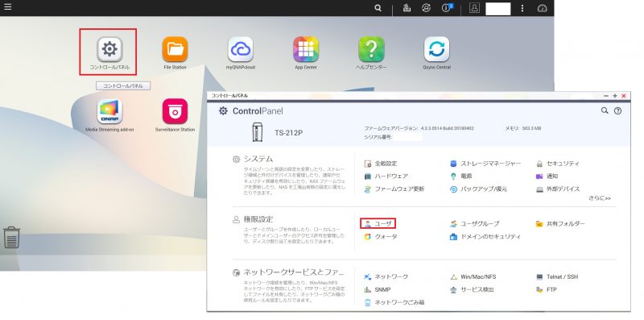Open ネットワーク settings

tap(386, 276)
